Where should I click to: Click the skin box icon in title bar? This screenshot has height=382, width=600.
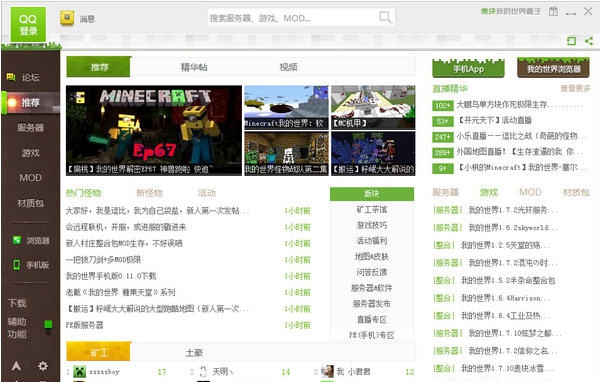[x=553, y=11]
